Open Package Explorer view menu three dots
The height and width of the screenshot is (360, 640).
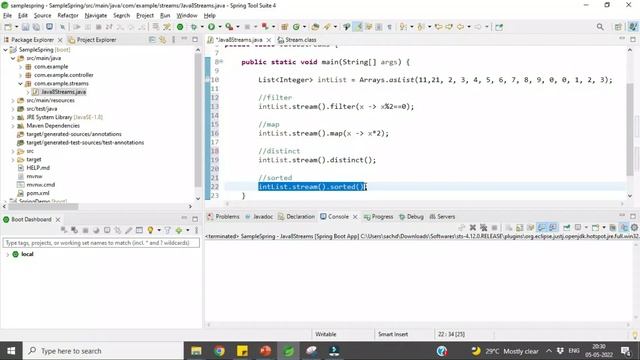pyautogui.click(x=173, y=40)
